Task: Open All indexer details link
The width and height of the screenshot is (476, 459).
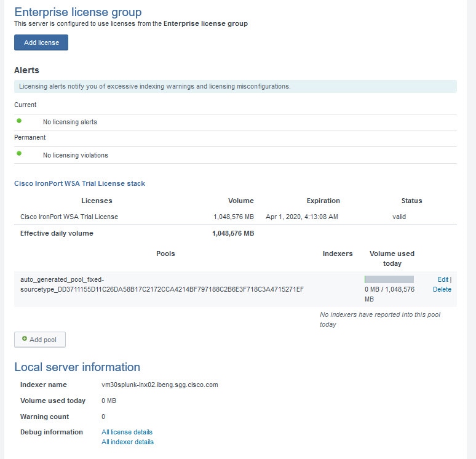Action: tap(127, 442)
